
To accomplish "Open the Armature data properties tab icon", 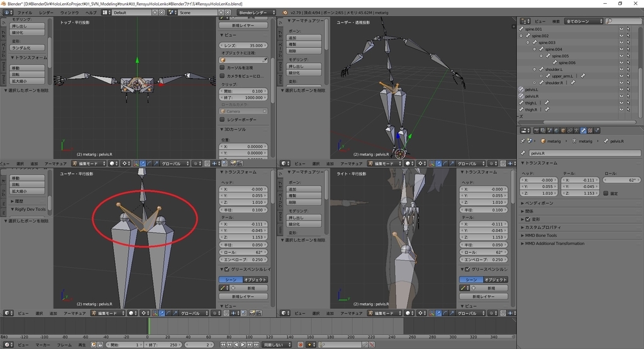I will 576,130.
